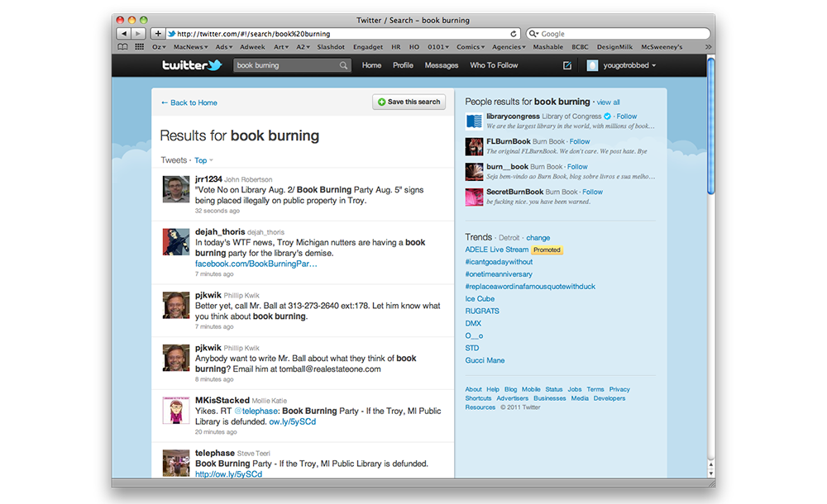Expand the 0101 bookmarks folder
Screen dimensions: 827x504
pos(437,47)
